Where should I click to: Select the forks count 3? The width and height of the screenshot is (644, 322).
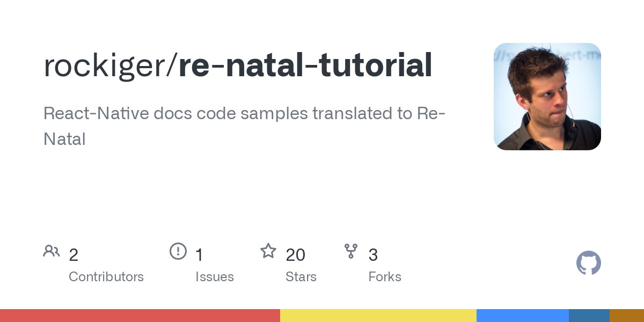(x=373, y=255)
